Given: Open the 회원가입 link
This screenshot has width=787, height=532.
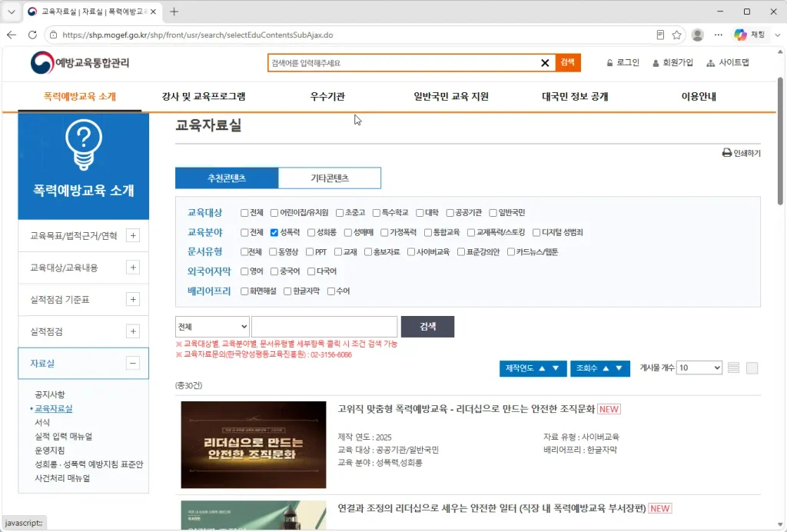Looking at the screenshot, I should pos(672,62).
